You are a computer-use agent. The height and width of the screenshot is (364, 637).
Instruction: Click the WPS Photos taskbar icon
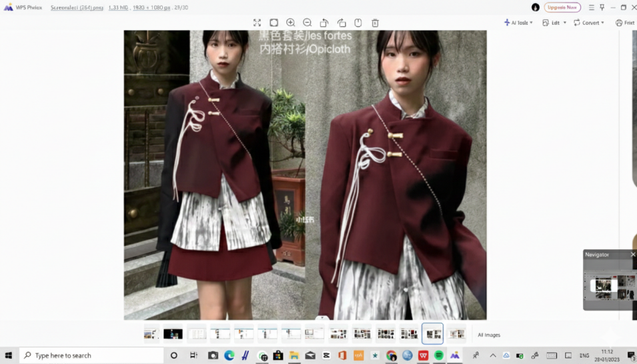click(455, 355)
